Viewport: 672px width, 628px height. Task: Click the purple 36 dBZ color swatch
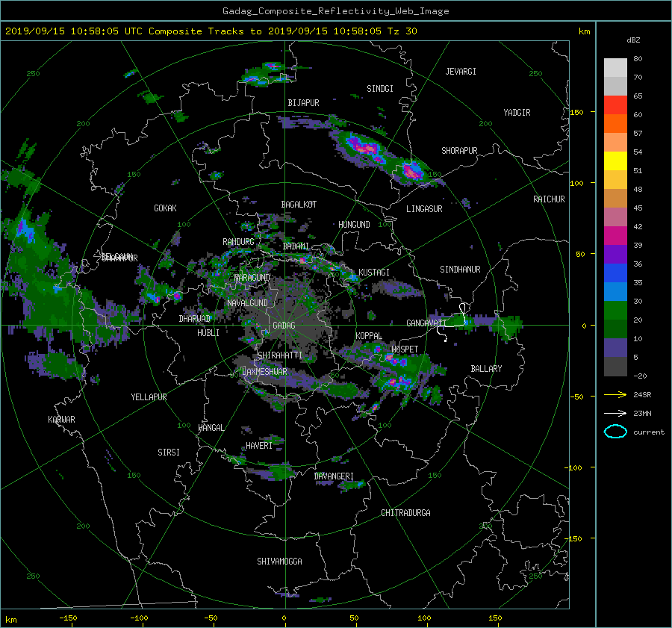coord(615,254)
